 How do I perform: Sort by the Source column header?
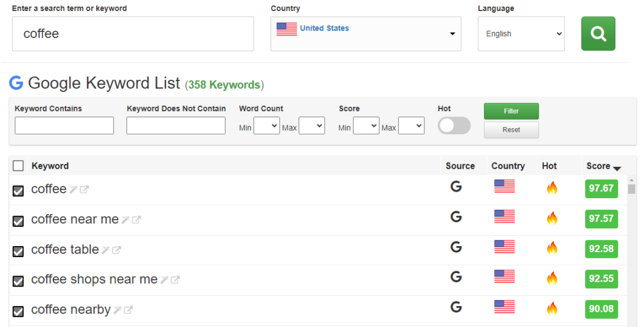coord(460,166)
